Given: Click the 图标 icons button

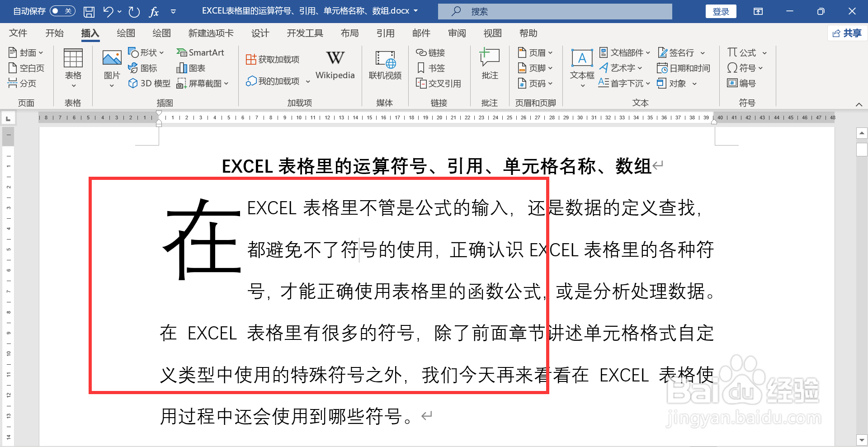Looking at the screenshot, I should 142,68.
